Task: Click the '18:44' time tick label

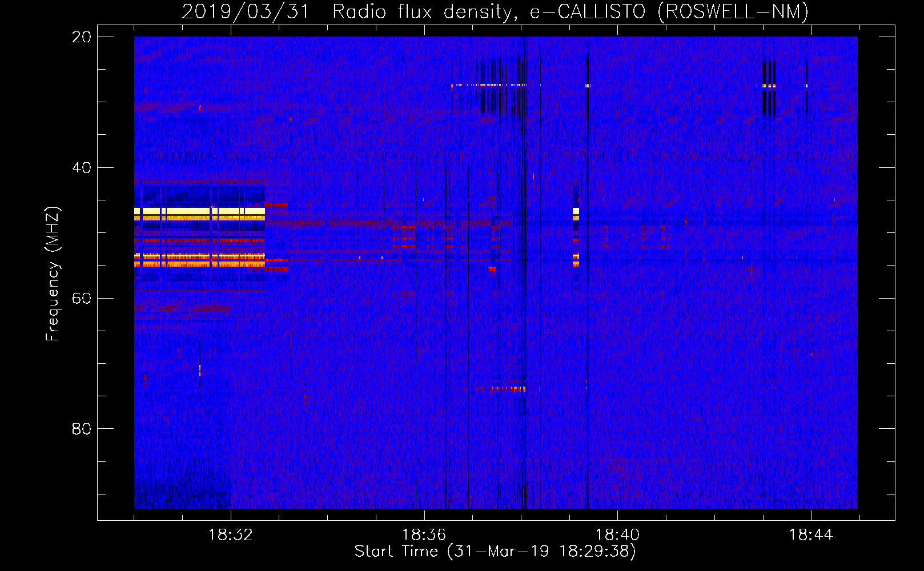Action: click(x=811, y=535)
